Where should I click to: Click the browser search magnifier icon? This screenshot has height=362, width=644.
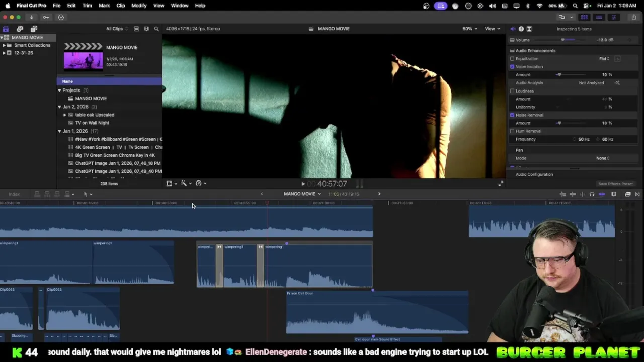[x=156, y=29]
